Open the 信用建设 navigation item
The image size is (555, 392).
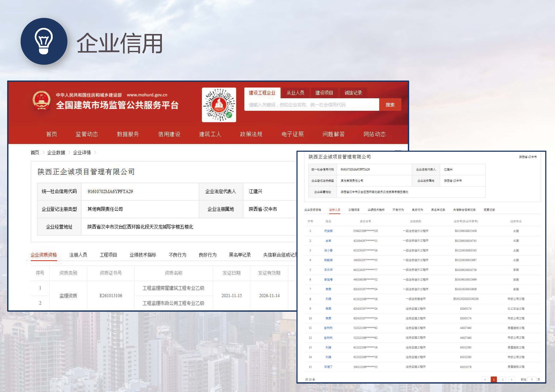pos(169,134)
